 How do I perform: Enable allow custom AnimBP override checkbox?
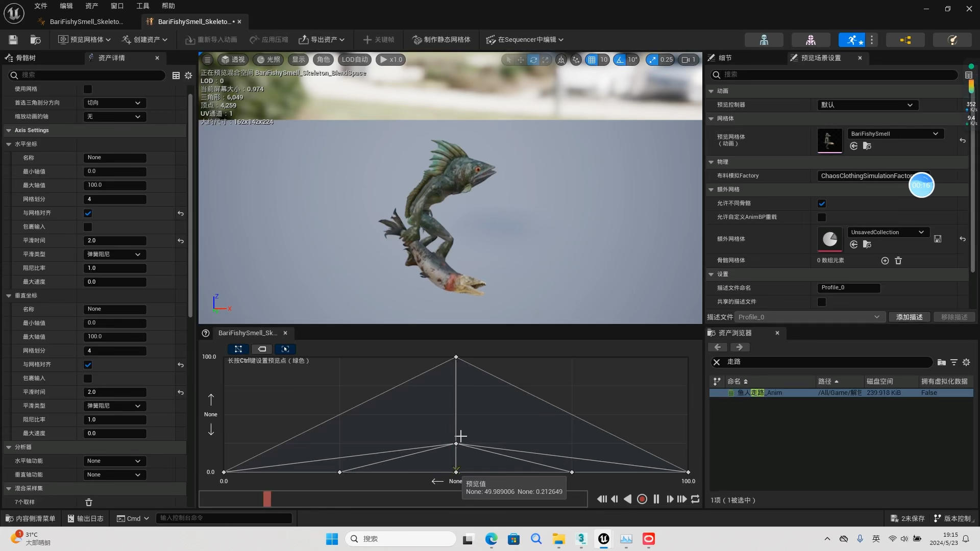(x=822, y=217)
